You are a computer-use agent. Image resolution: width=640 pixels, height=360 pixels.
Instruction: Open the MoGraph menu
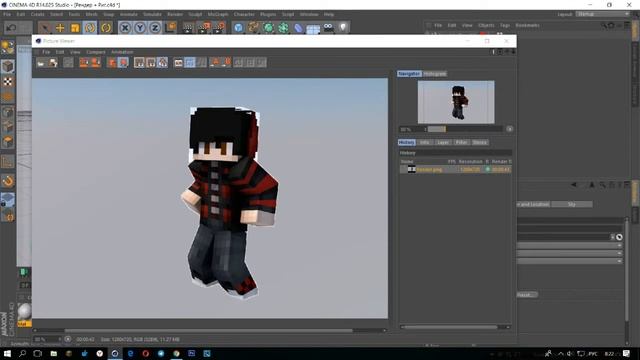[x=218, y=14]
